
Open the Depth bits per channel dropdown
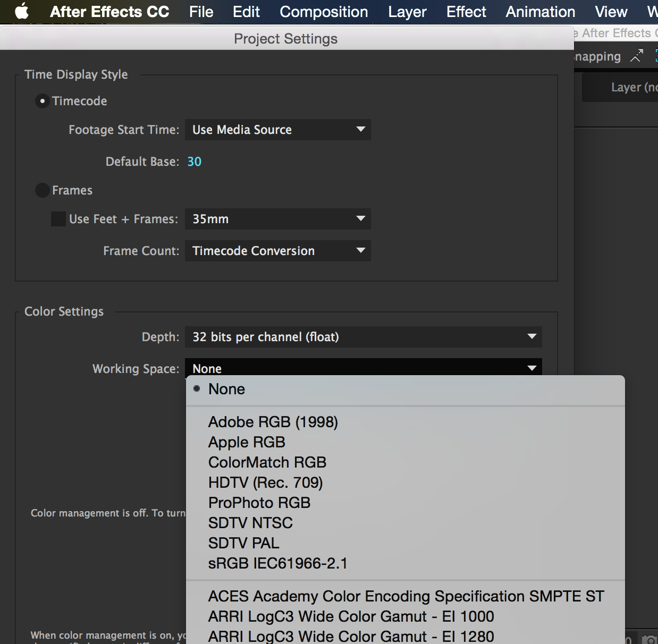364,337
